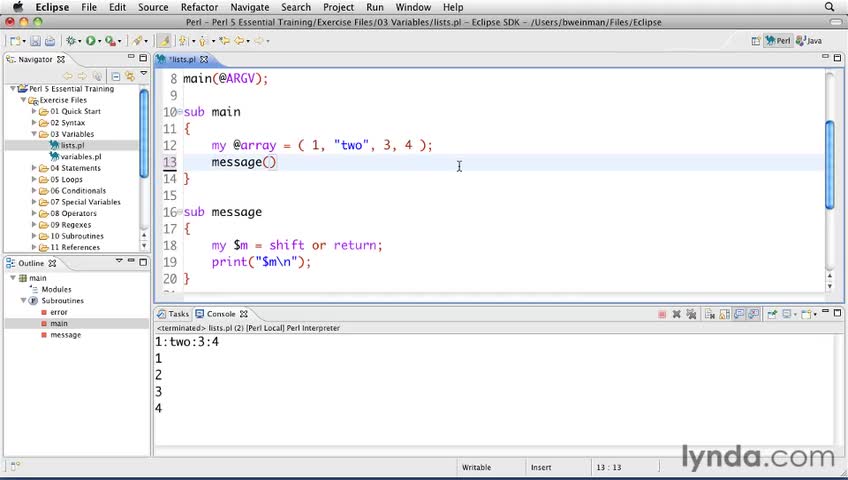This screenshot has height=480, width=848.
Task: Launch Debug with the bug icon
Action: tap(70, 41)
